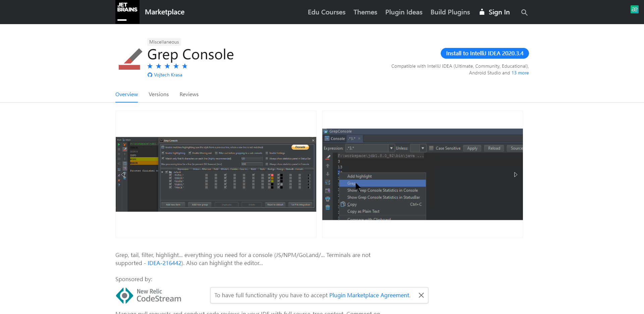Click the Miscellaneous category tag
Image resolution: width=644 pixels, height=314 pixels.
tap(164, 42)
